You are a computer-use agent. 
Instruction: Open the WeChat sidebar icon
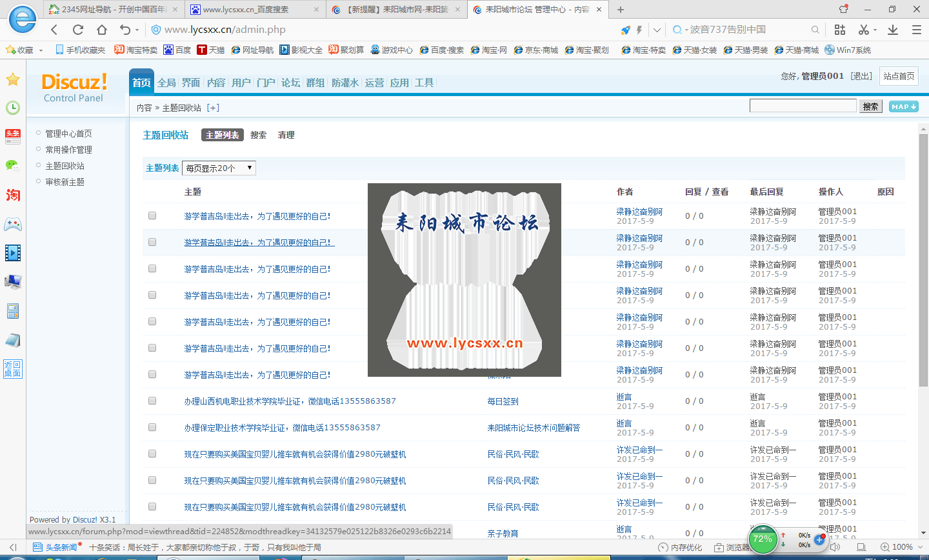click(x=13, y=165)
